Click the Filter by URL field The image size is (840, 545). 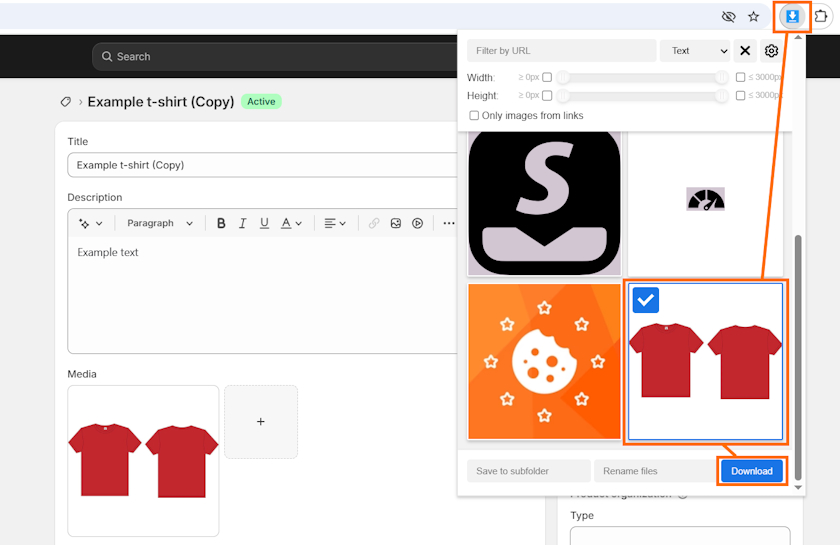click(561, 50)
